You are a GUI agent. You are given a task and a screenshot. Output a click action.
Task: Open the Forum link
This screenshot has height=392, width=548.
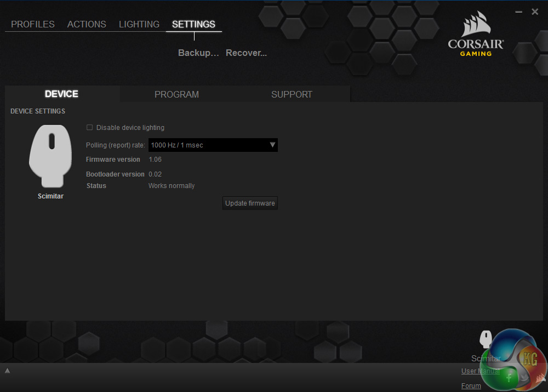point(471,386)
